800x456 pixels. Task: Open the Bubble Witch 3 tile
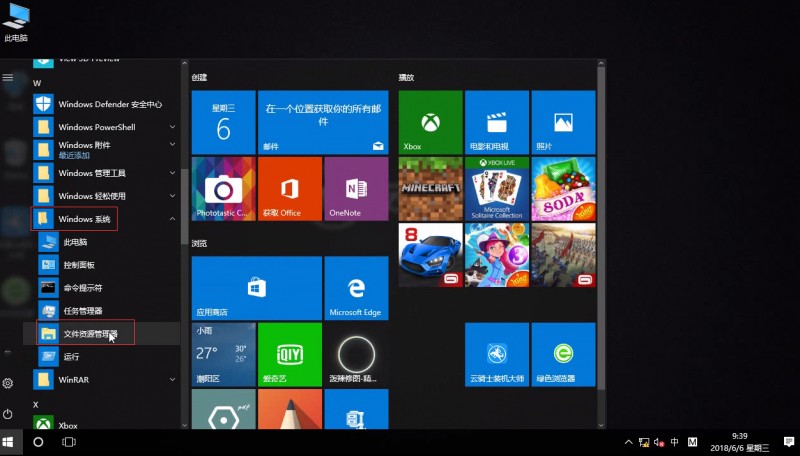[496, 255]
